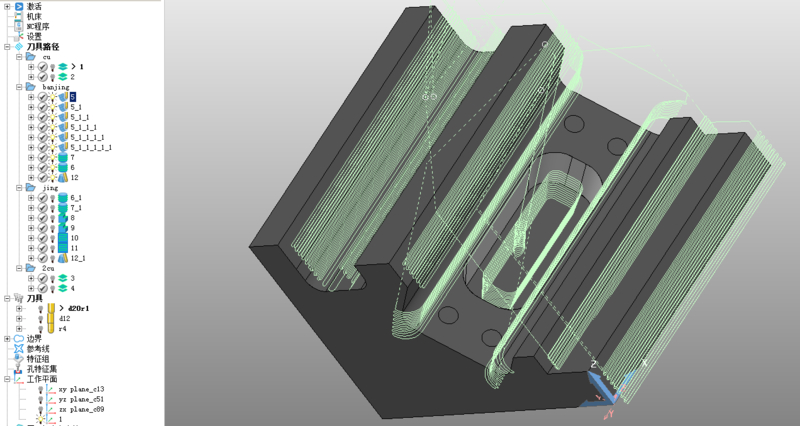Click the 刀具路径 toolpaths diamond icon
The width and height of the screenshot is (800, 426).
(19, 46)
